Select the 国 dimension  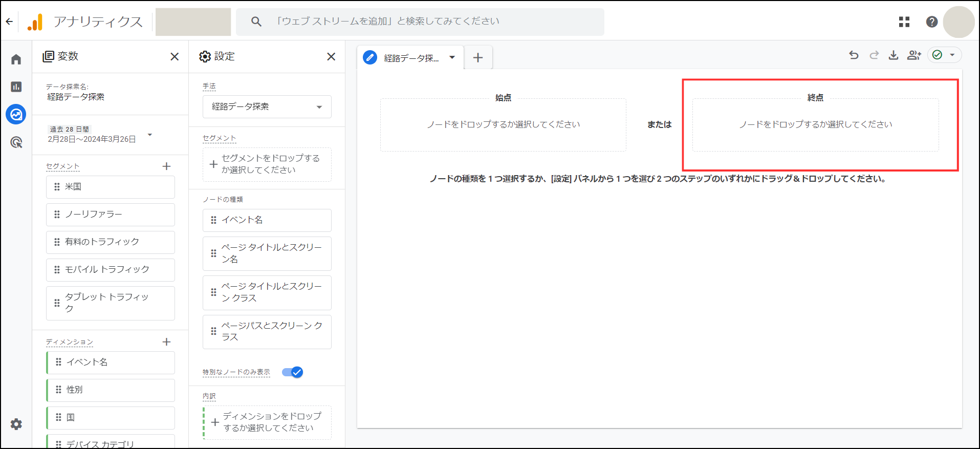(x=111, y=418)
